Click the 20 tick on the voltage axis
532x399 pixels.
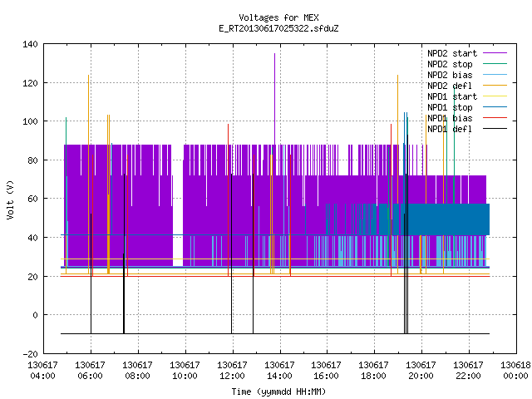32,277
